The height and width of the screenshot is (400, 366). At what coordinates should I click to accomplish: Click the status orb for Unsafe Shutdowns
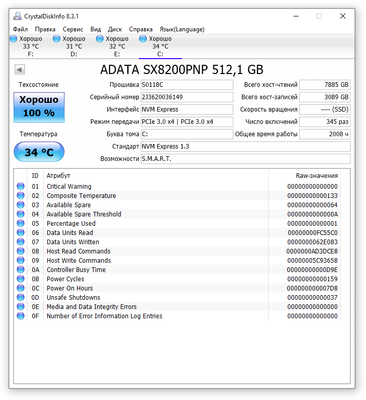21,297
